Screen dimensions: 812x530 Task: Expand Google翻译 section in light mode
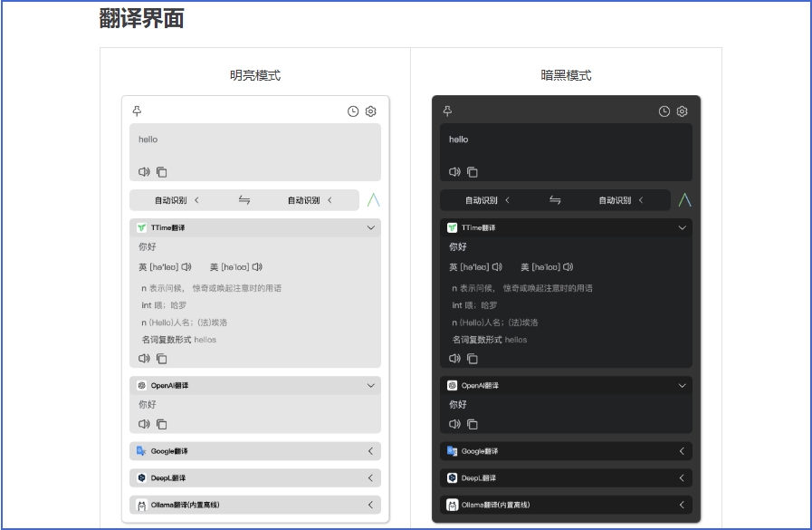(370, 451)
